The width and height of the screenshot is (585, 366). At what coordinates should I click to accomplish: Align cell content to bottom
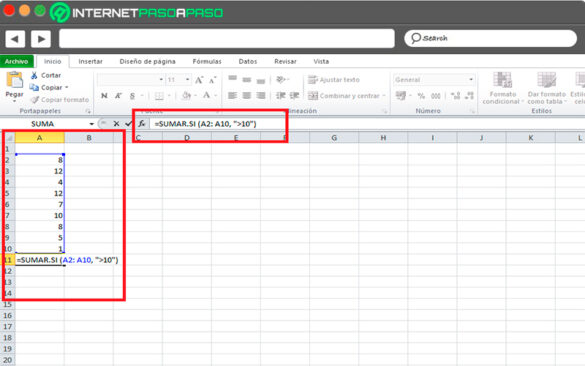pos(261,81)
